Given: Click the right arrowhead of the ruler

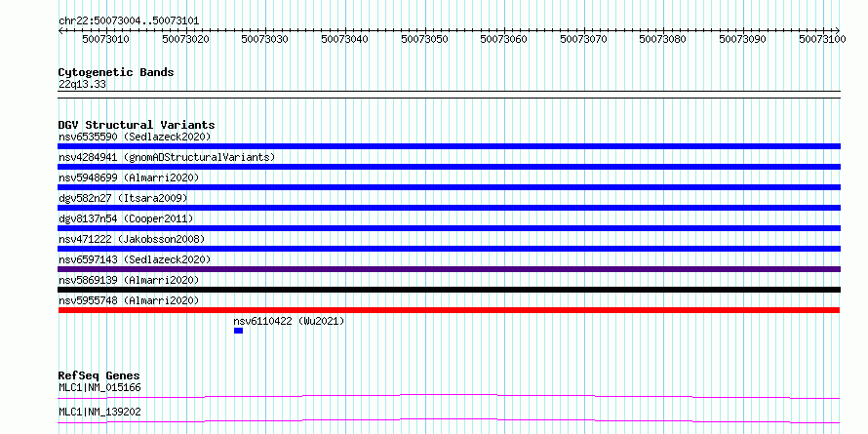Looking at the screenshot, I should [x=838, y=30].
